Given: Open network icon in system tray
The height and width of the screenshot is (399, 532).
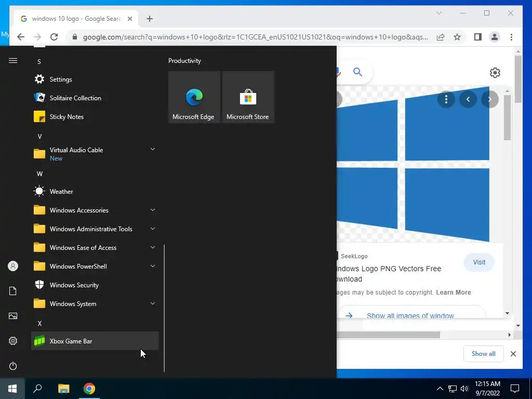Looking at the screenshot, I should [453, 389].
